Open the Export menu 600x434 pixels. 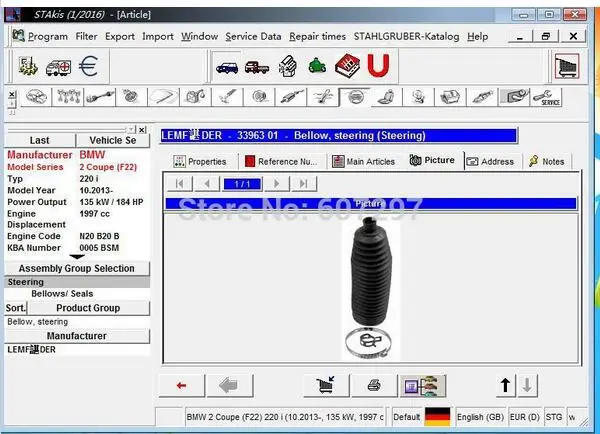point(120,36)
